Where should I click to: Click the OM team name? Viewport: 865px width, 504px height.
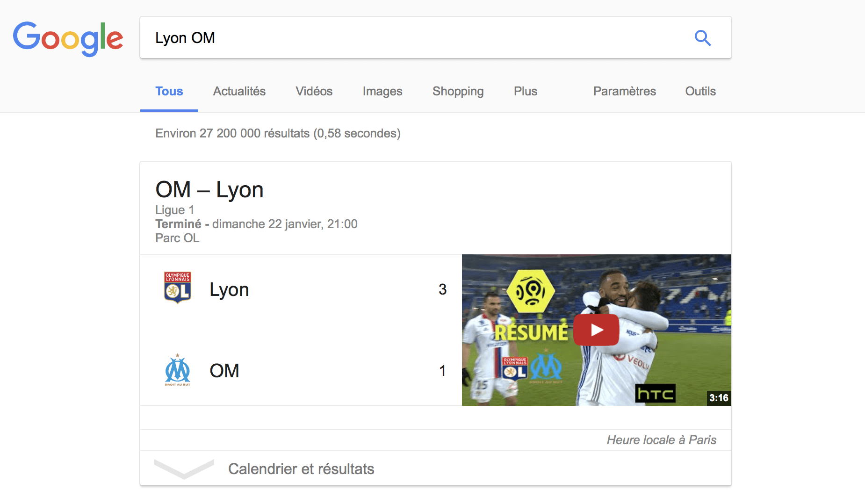click(x=224, y=371)
